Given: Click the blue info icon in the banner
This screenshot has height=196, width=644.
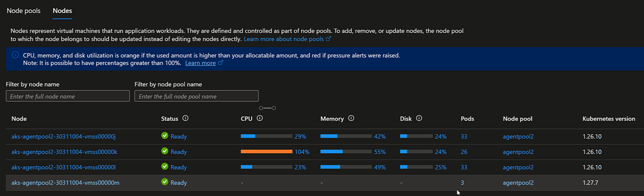Looking at the screenshot, I should pos(15,55).
